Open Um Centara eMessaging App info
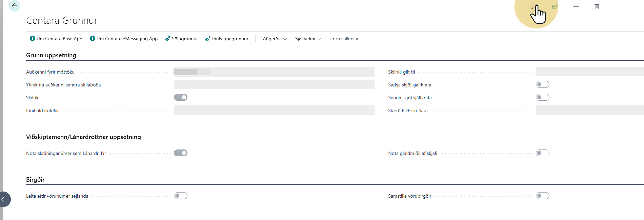Viewport: 644px width, 220px height. point(124,39)
